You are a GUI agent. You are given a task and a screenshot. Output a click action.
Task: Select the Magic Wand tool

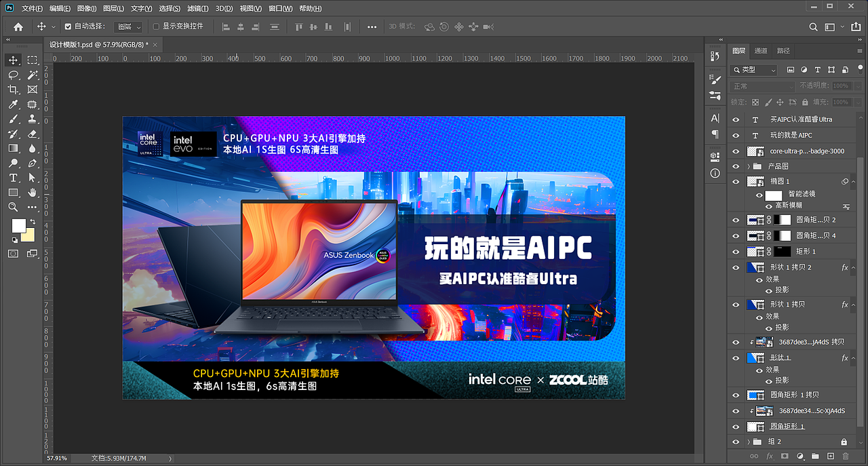click(x=32, y=75)
